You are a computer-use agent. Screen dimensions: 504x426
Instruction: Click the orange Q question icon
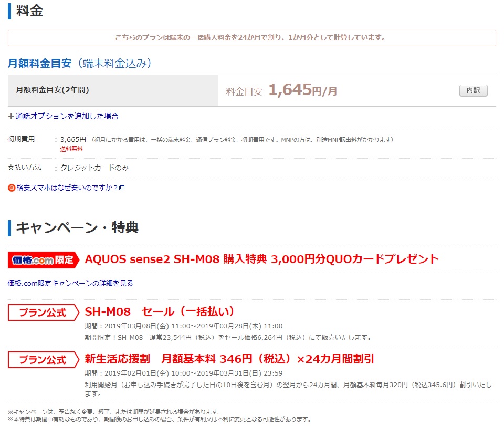click(x=12, y=188)
